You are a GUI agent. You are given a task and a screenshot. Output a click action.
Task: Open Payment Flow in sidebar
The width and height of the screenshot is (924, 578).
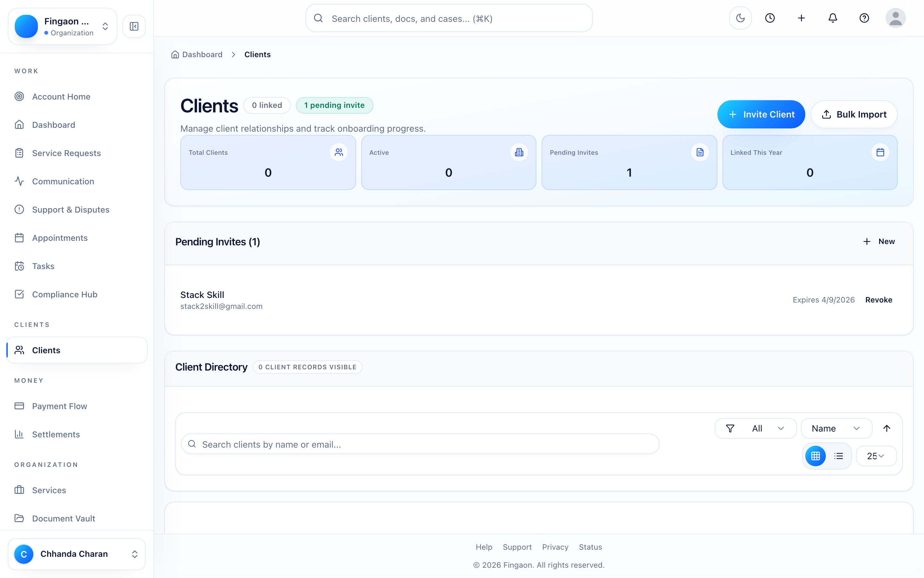(x=76, y=406)
